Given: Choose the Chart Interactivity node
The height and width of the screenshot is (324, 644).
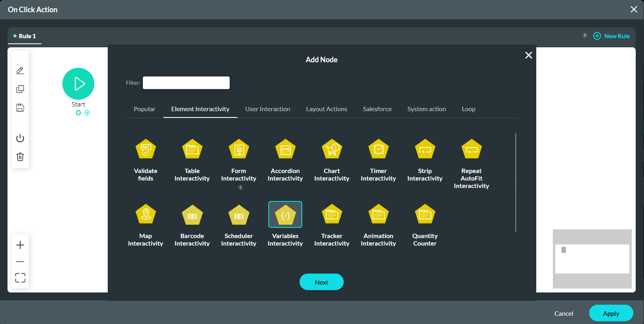Looking at the screenshot, I should (332, 149).
